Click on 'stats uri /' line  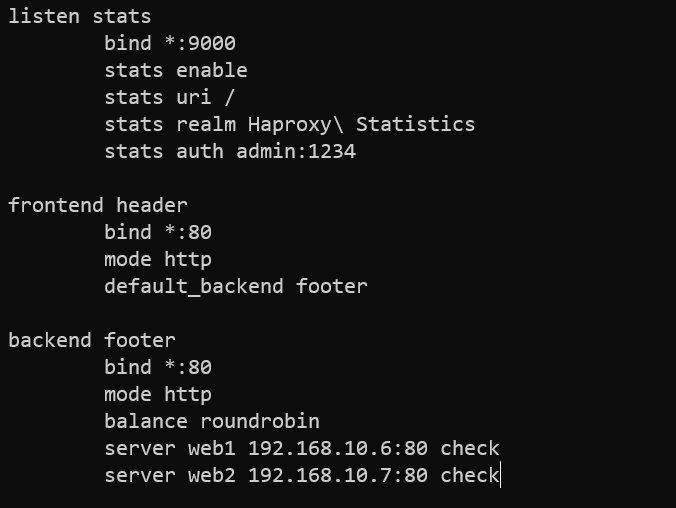click(x=169, y=97)
